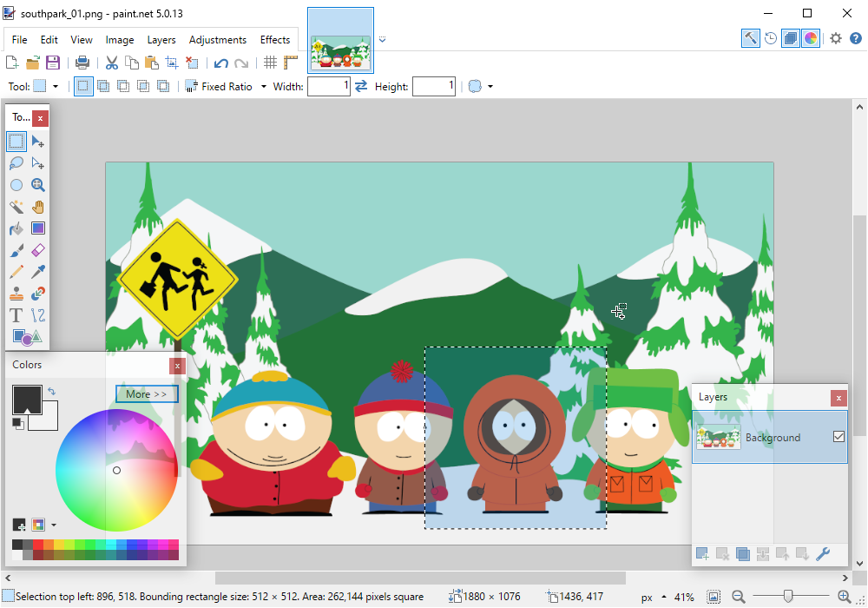Open the Adjustments menu
The height and width of the screenshot is (608, 868).
tap(218, 40)
